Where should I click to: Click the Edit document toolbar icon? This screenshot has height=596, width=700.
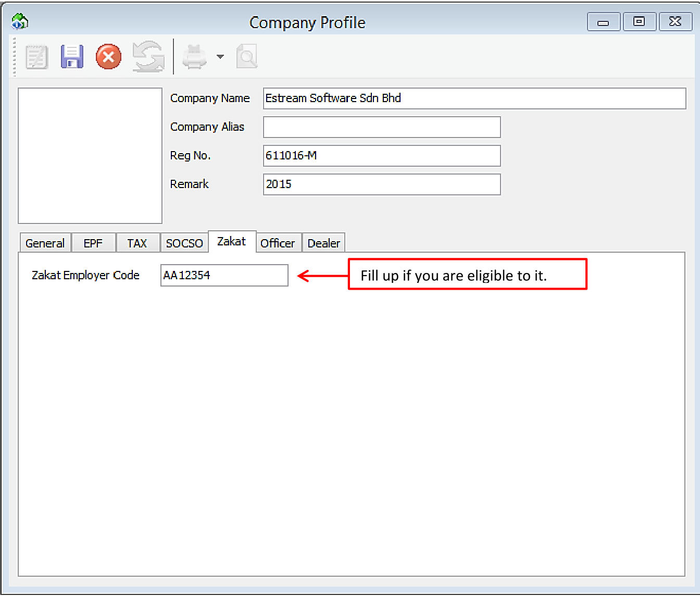coord(36,57)
